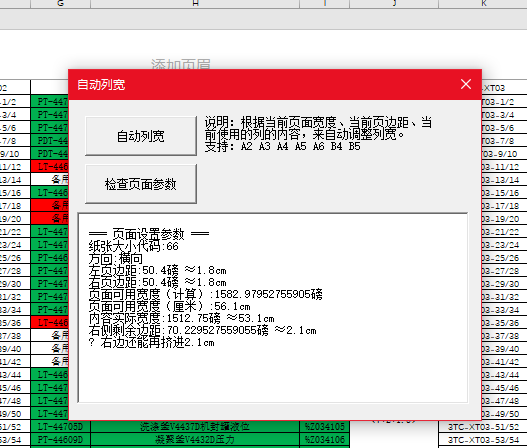Viewport: 527px width, 448px height.
Task: Select the cell ending 03-41/42 right of dialog
Action: coord(504,362)
